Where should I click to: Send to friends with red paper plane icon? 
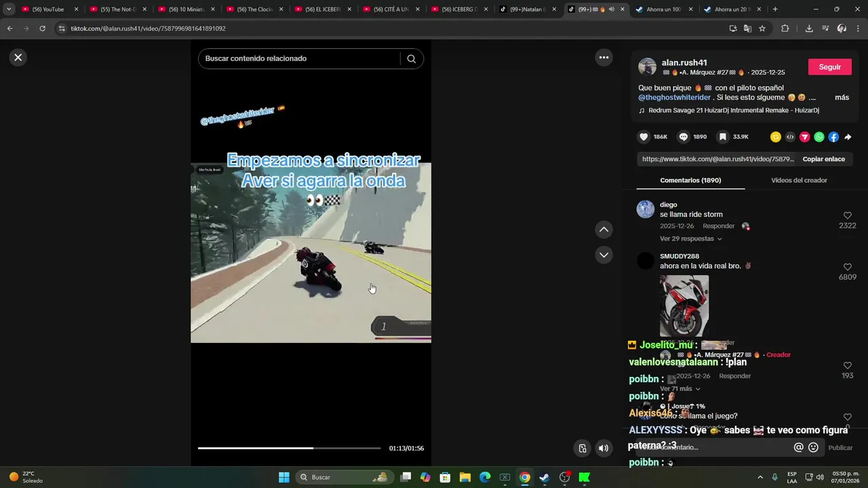tap(805, 137)
